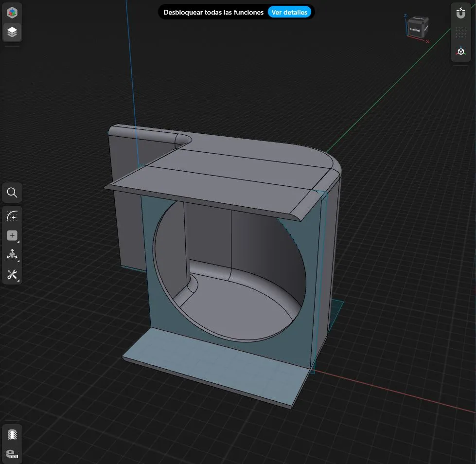Open the layers stack panel icon
This screenshot has height=464, width=476.
(12, 32)
